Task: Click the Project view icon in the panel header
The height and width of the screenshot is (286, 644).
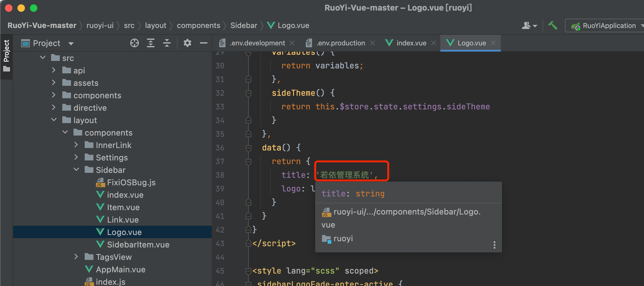Action: click(x=25, y=43)
